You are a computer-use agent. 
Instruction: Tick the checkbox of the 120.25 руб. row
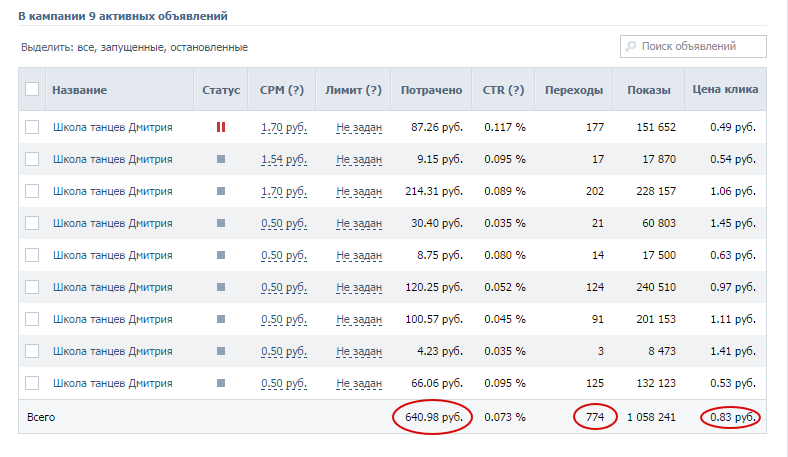pos(32,287)
